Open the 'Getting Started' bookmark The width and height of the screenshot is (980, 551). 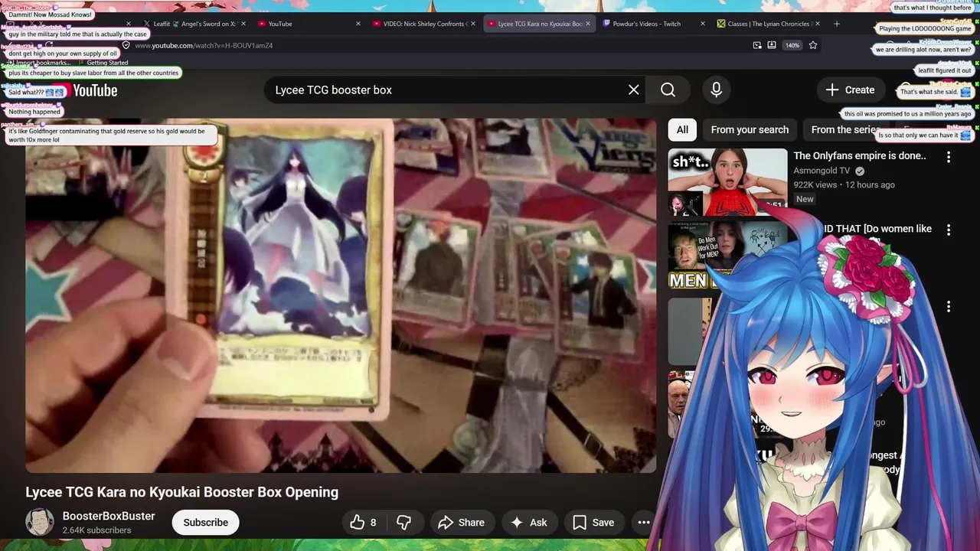(107, 63)
